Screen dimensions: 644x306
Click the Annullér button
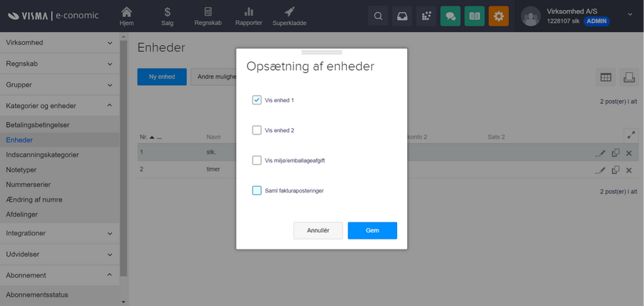318,230
